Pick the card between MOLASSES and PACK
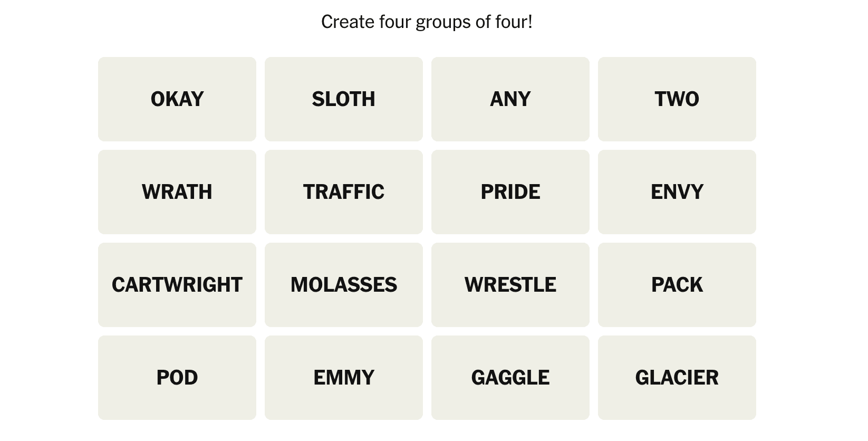Viewport: 868px width, 441px height. (510, 285)
